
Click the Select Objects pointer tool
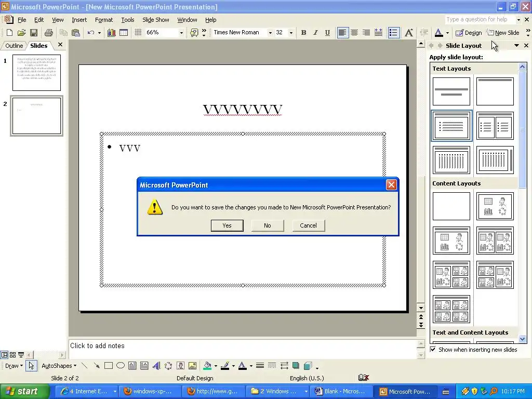pyautogui.click(x=31, y=366)
